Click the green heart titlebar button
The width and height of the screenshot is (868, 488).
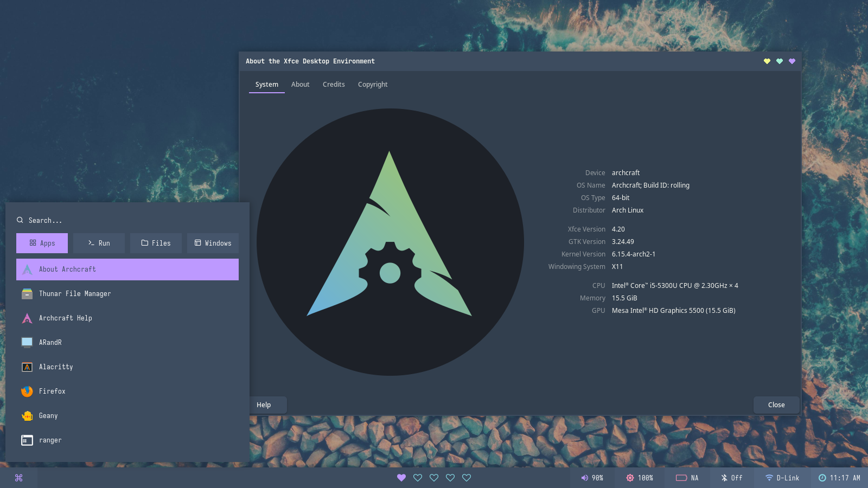pyautogui.click(x=780, y=61)
